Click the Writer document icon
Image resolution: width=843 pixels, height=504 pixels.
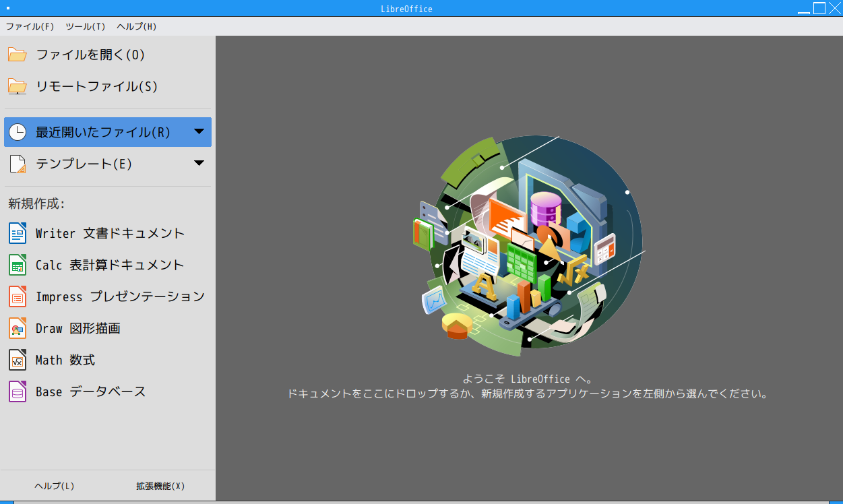(18, 233)
